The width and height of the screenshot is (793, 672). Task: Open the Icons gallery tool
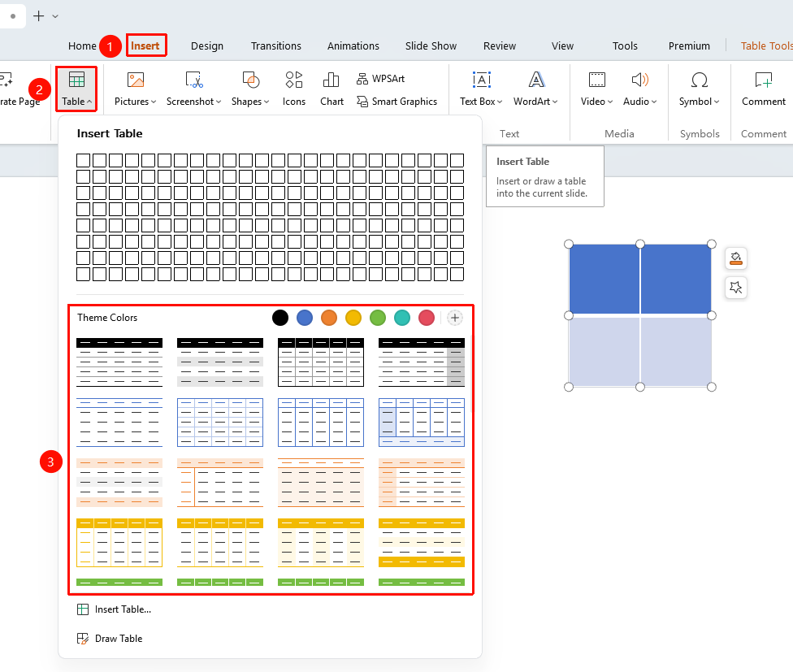(x=294, y=89)
